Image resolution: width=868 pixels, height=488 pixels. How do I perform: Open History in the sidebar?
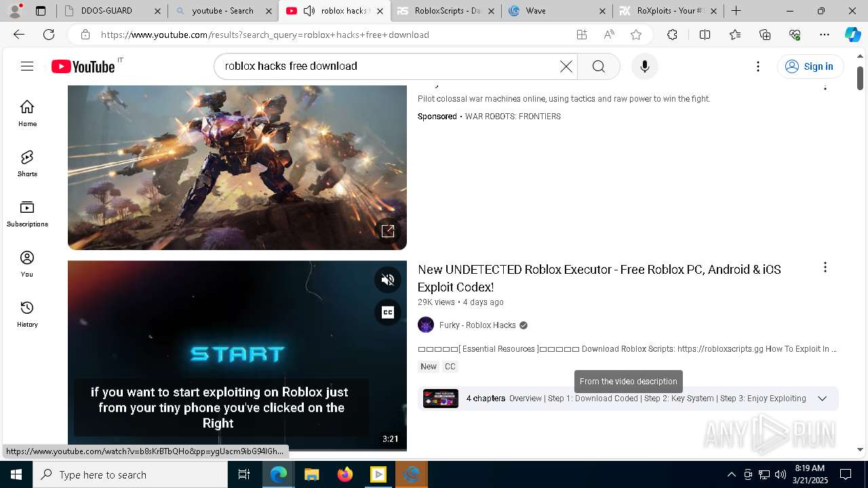(x=27, y=314)
